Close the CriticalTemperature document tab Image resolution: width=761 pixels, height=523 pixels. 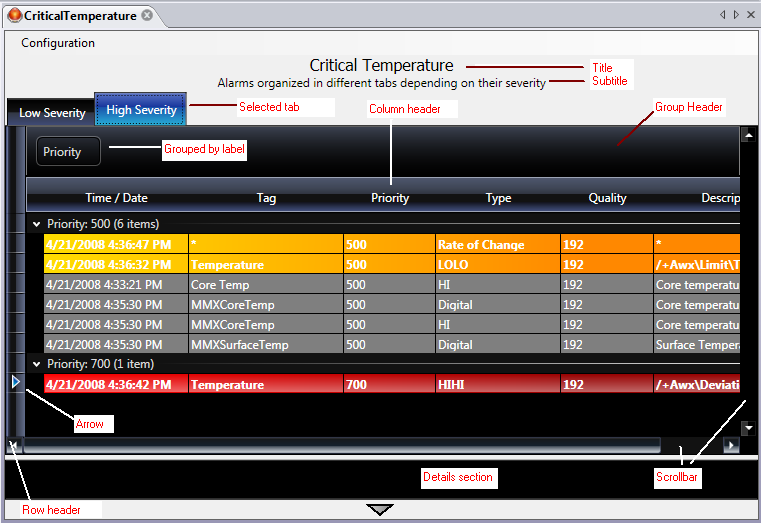(147, 15)
